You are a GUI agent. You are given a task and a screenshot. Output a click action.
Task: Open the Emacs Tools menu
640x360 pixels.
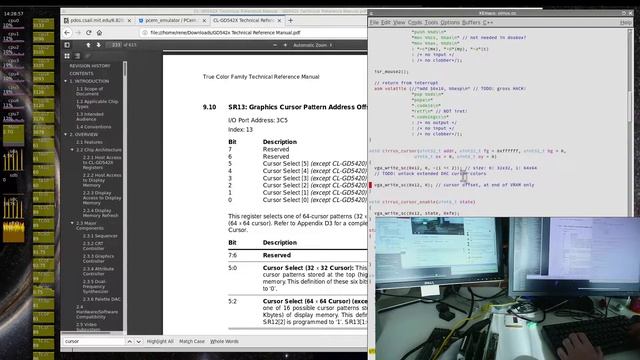[x=431, y=22]
